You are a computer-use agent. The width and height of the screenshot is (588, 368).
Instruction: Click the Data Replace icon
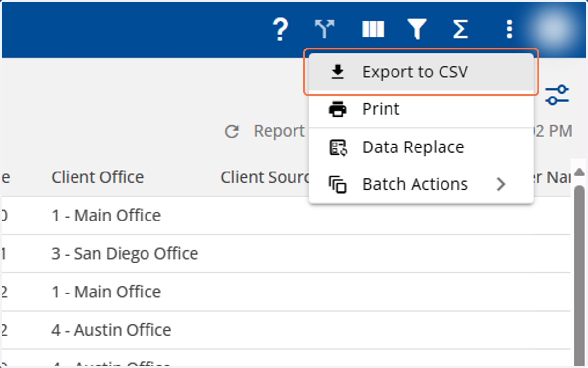coord(338,147)
